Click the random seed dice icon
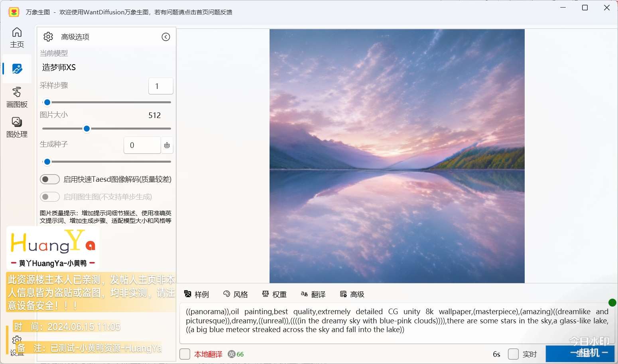 click(x=167, y=145)
